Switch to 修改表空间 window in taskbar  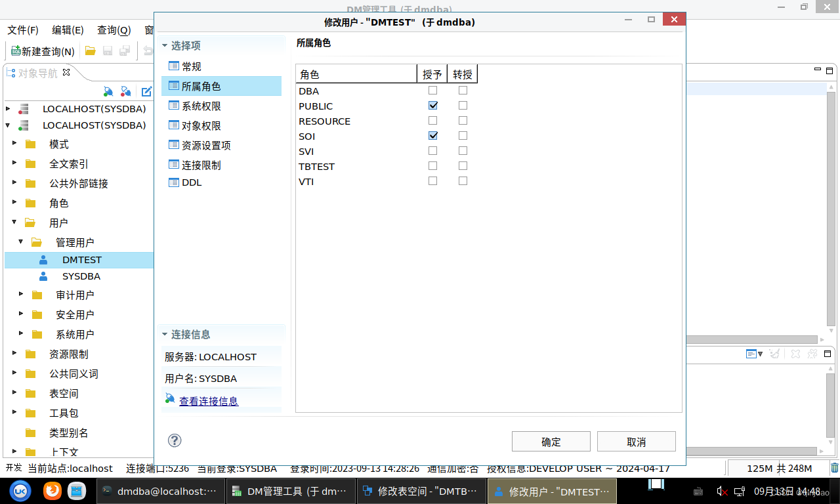(421, 492)
